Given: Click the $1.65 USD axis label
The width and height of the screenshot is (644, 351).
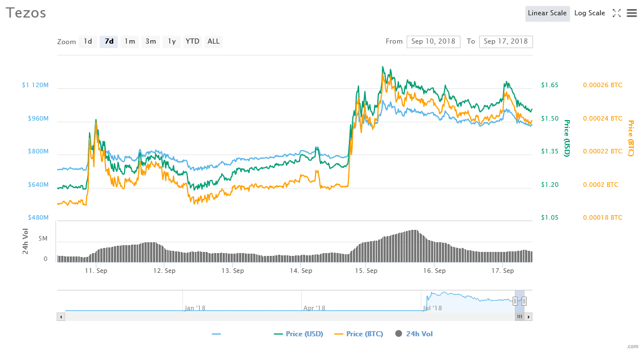Looking at the screenshot, I should click(x=549, y=85).
